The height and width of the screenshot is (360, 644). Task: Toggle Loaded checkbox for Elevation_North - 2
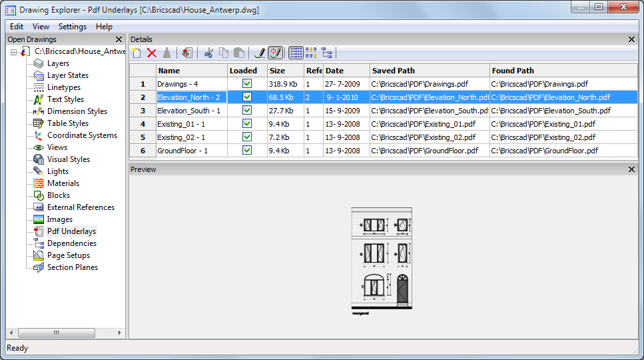tap(247, 97)
